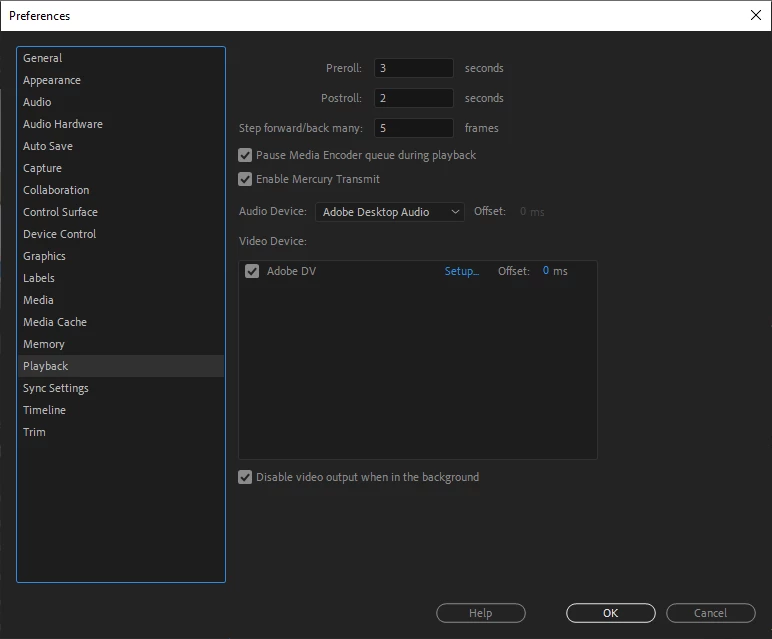Viewport: 772px width, 639px height.
Task: Select Labels category
Action: point(121,278)
